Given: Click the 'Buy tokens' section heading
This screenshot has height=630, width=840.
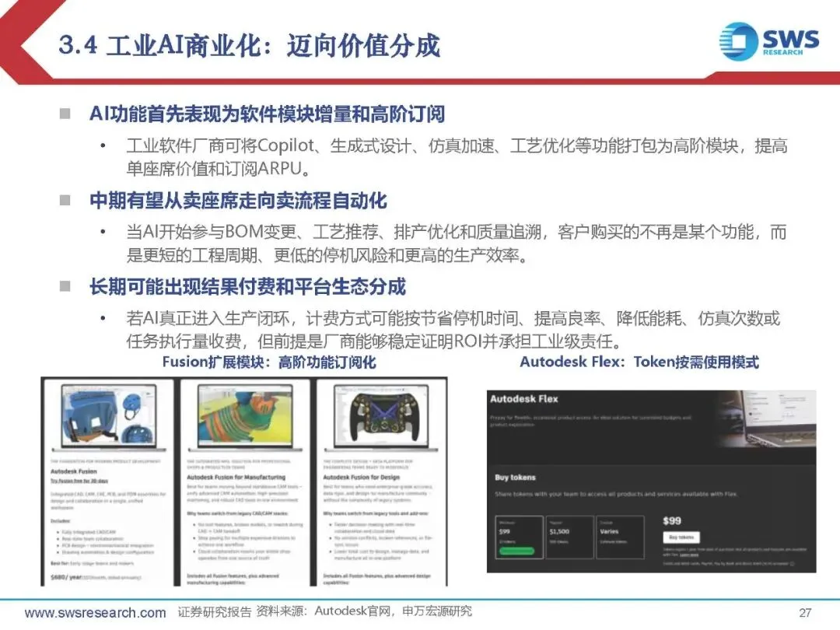Looking at the screenshot, I should click(x=516, y=478).
